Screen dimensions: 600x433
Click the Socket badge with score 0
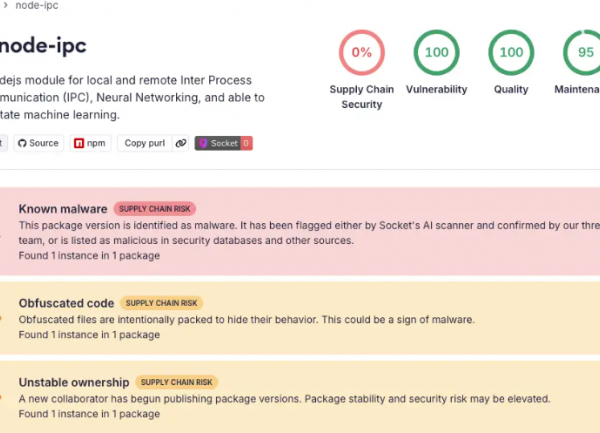[223, 143]
